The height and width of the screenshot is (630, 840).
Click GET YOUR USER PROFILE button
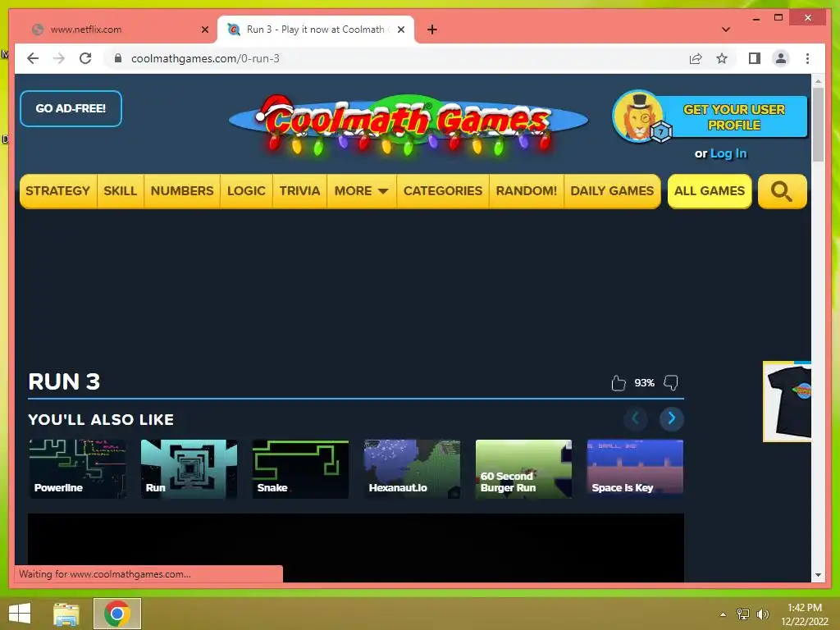[x=733, y=116]
